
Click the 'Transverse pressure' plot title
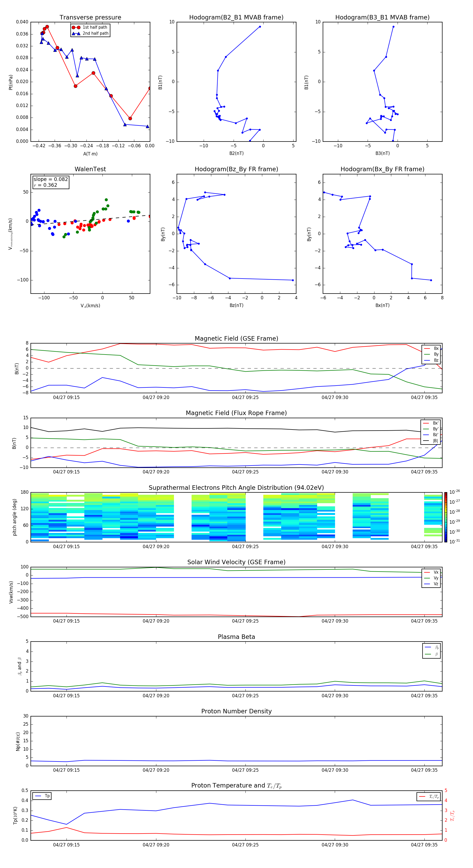click(90, 18)
